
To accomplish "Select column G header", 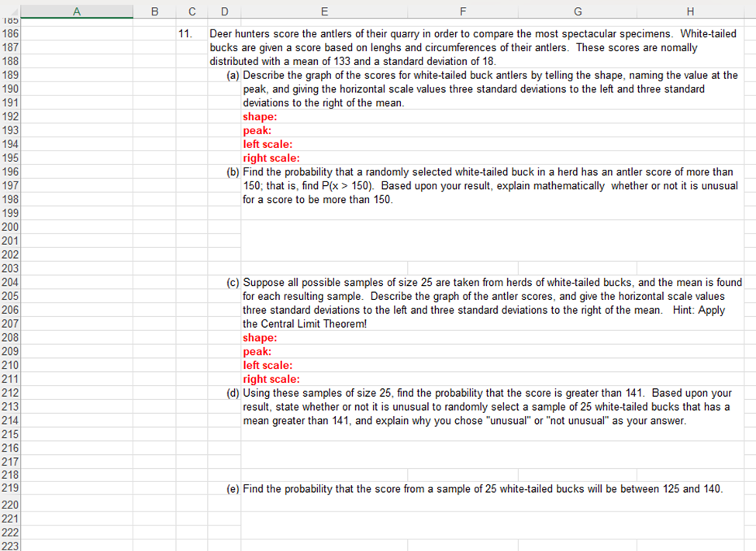I will (x=578, y=12).
